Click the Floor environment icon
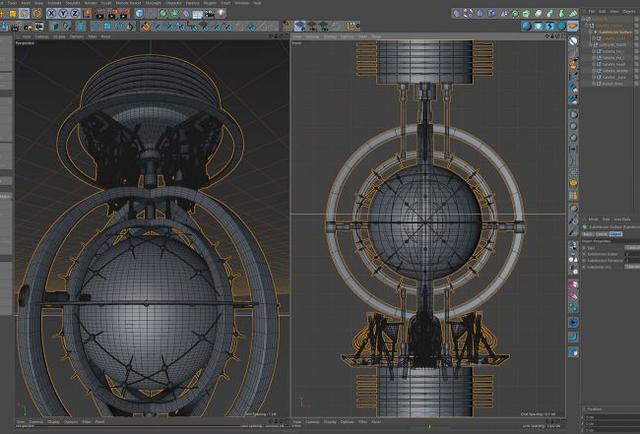This screenshot has width=640, height=434. pos(198,14)
